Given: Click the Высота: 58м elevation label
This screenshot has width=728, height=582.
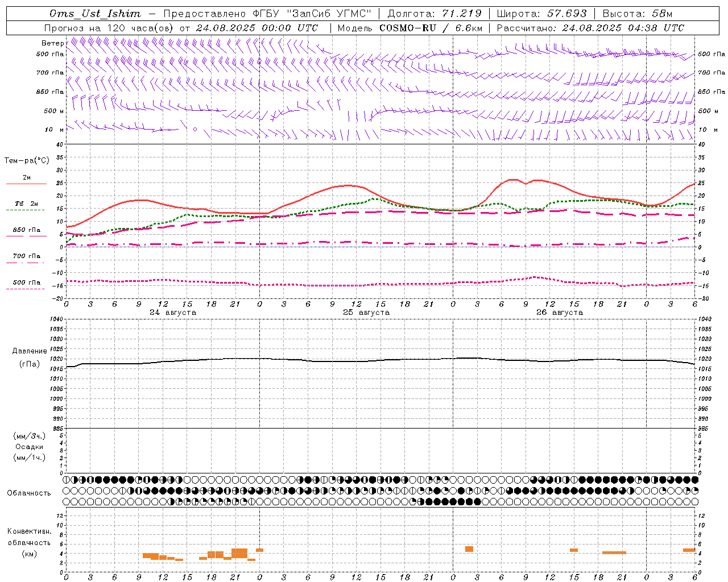Looking at the screenshot, I should pos(637,14).
